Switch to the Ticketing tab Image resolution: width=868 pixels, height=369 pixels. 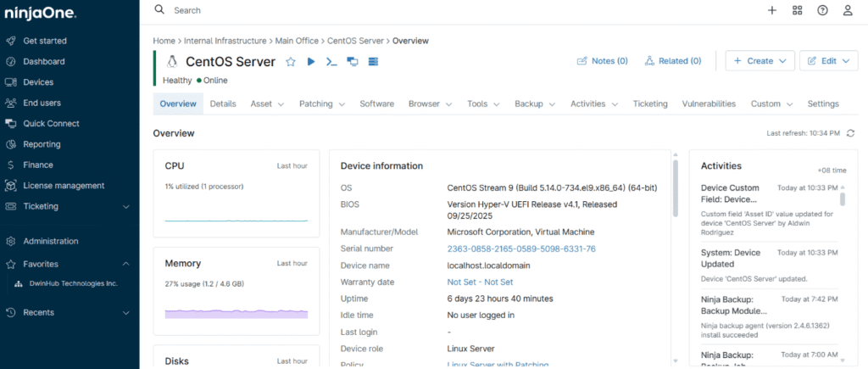(x=650, y=103)
